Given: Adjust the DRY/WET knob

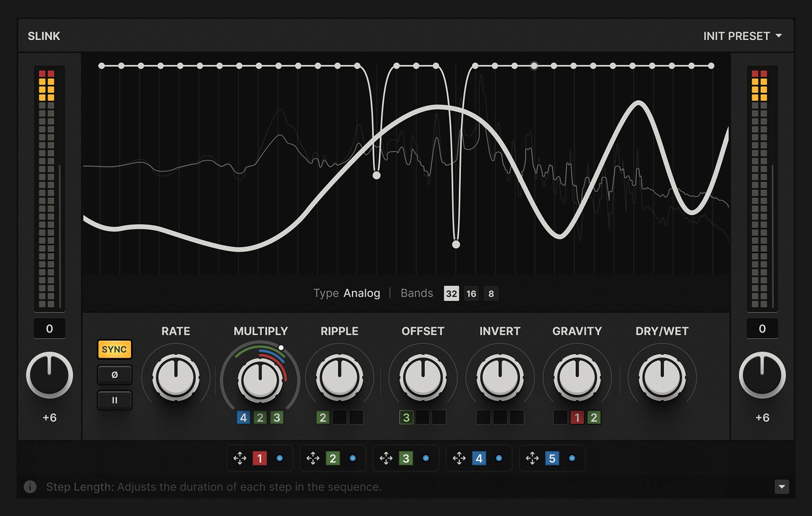Looking at the screenshot, I should [x=661, y=378].
